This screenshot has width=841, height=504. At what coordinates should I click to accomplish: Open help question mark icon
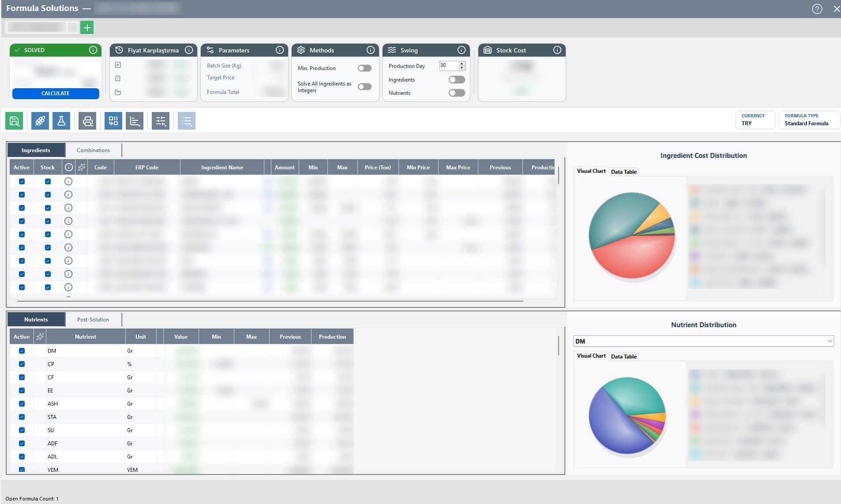pyautogui.click(x=817, y=9)
